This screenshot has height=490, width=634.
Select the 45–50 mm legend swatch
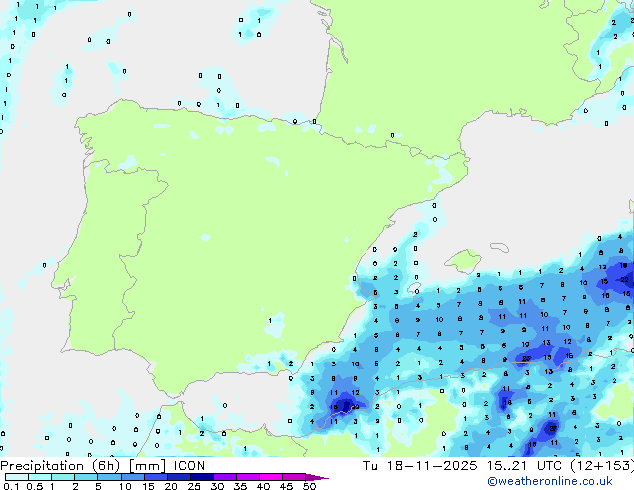(294, 477)
